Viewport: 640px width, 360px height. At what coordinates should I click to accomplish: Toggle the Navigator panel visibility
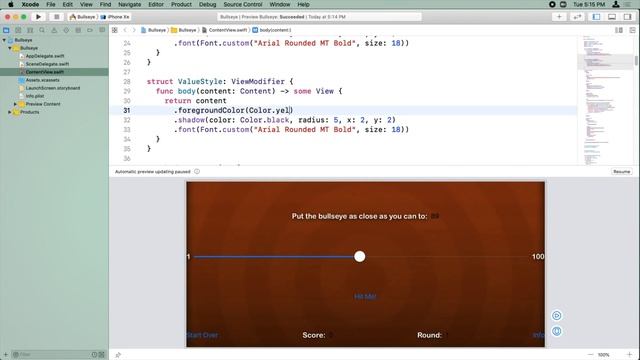[x=596, y=17]
